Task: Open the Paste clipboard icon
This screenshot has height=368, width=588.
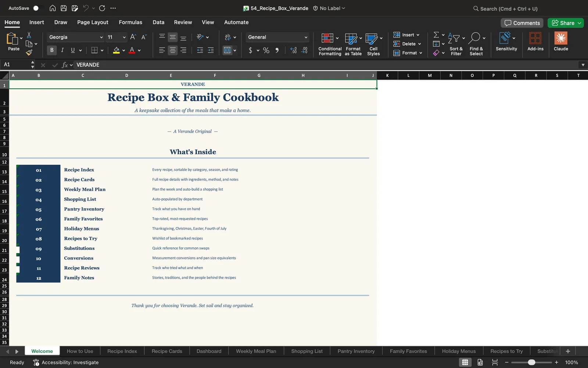Action: pyautogui.click(x=12, y=38)
